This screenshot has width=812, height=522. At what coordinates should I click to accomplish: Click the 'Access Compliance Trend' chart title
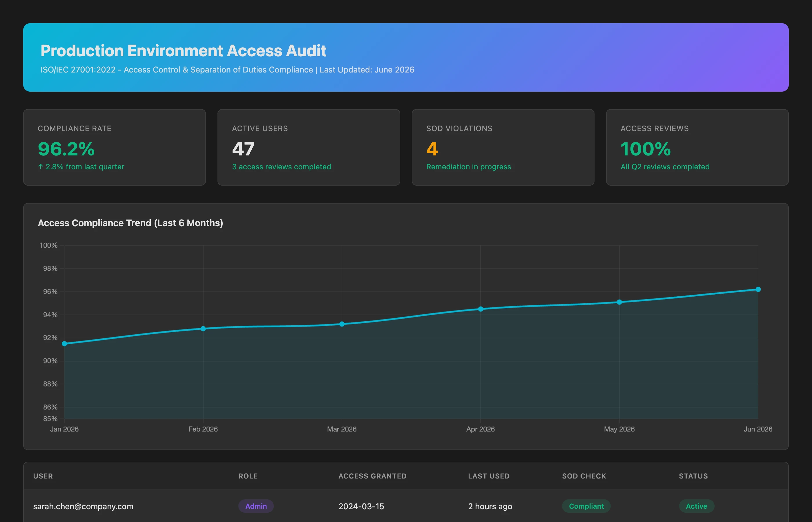click(130, 223)
